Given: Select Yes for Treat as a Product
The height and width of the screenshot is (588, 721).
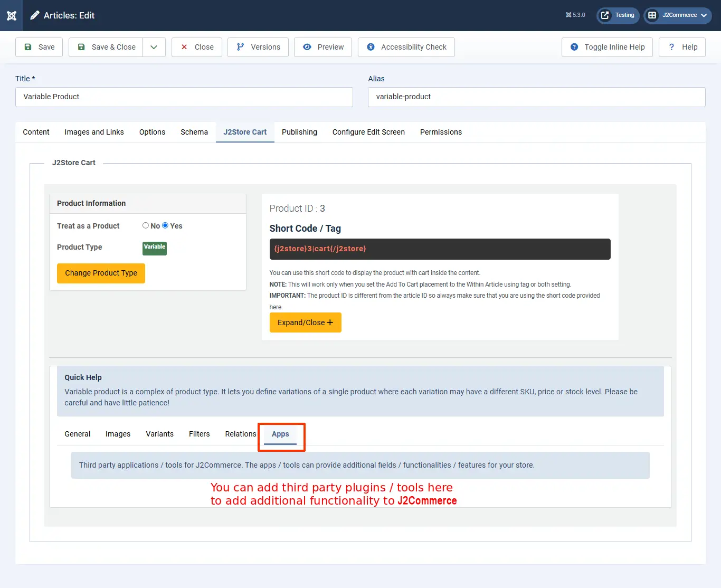Looking at the screenshot, I should point(165,225).
